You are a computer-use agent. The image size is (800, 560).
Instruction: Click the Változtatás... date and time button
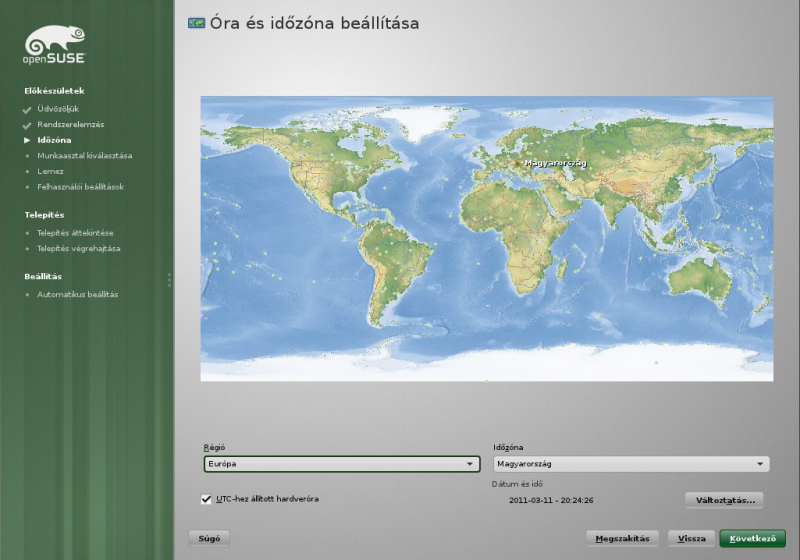(725, 499)
